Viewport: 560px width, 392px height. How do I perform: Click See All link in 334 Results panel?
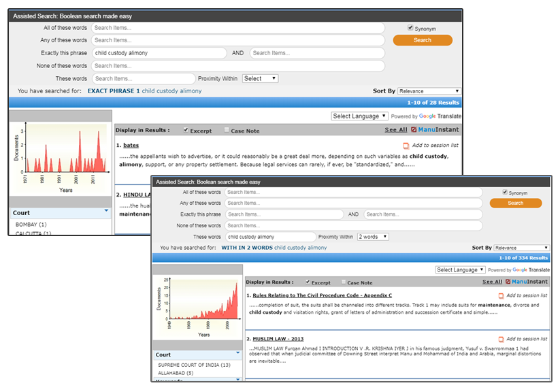(x=492, y=282)
